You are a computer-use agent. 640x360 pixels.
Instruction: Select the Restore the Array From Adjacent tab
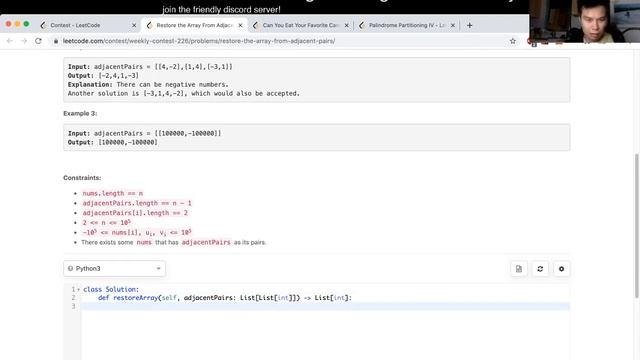pos(194,25)
